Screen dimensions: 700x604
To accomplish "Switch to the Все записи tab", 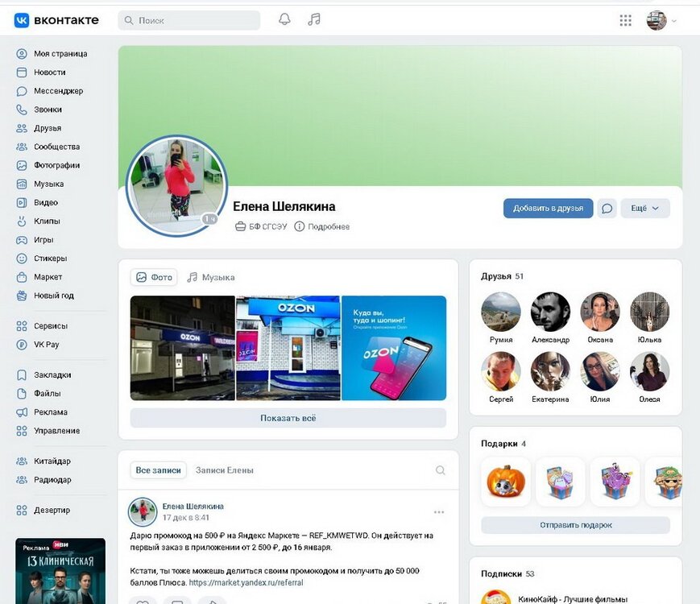I will click(159, 470).
